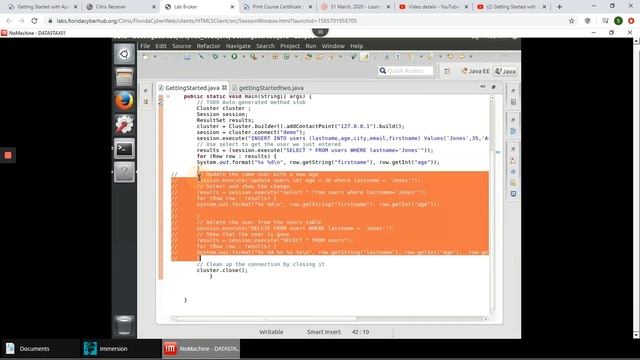Close the GettingStarted.java editor tab
This screenshot has height=360, width=640.
click(224, 88)
